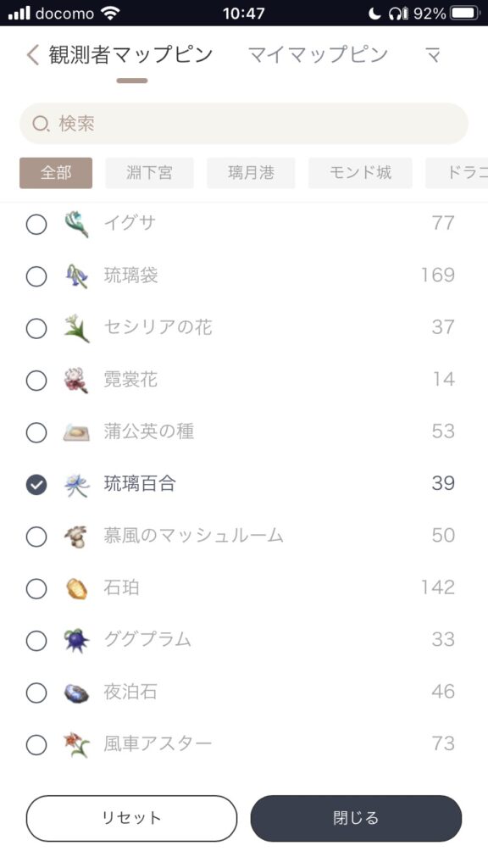Check the 風車アスター checkbox
The height and width of the screenshot is (868, 488).
pos(36,744)
